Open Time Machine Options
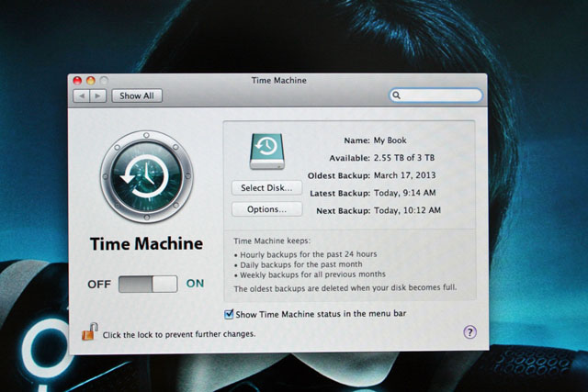The image size is (588, 392). click(x=266, y=209)
